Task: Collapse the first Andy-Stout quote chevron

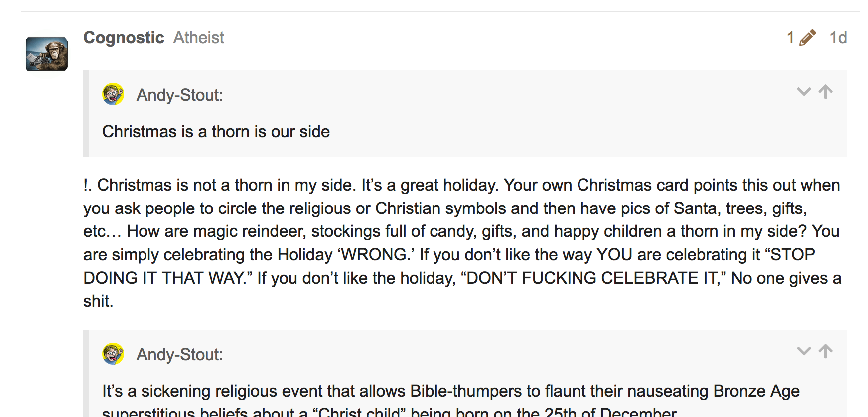Action: tap(804, 92)
